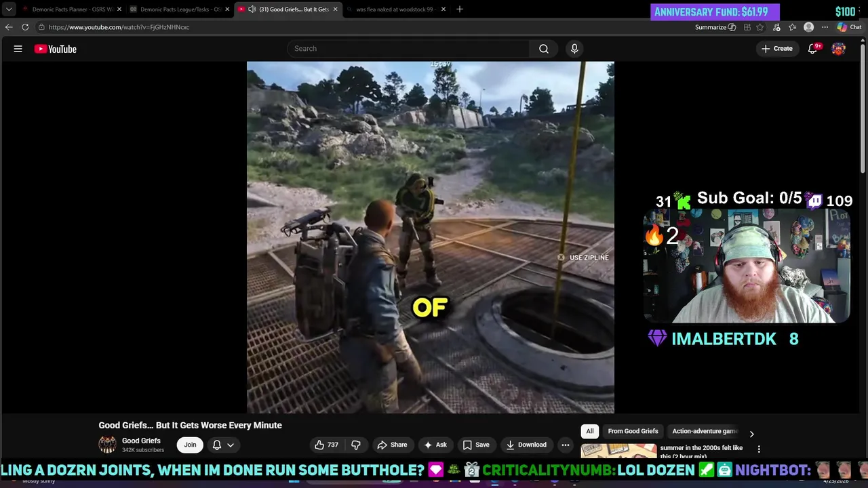Image resolution: width=868 pixels, height=488 pixels.
Task: Toggle the channel notification bell
Action: pyautogui.click(x=217, y=445)
